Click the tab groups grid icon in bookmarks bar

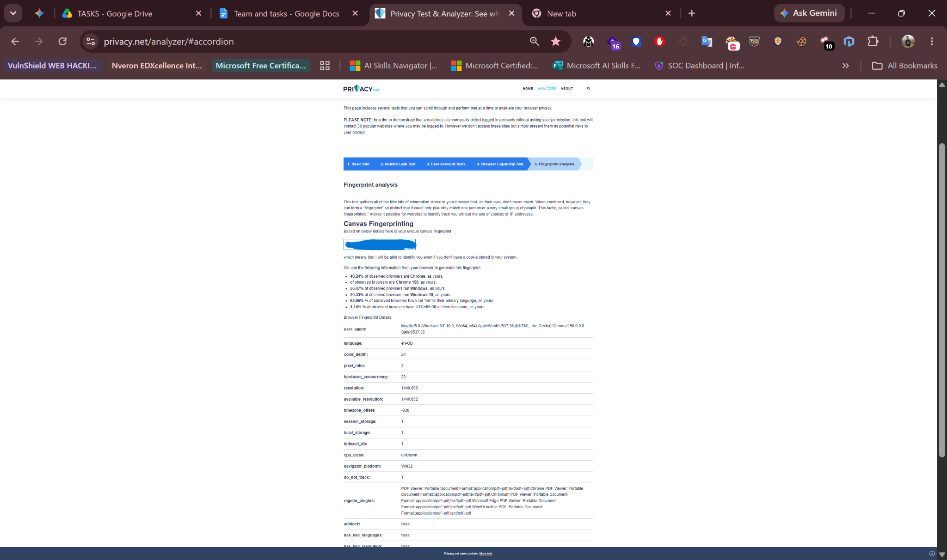325,66
